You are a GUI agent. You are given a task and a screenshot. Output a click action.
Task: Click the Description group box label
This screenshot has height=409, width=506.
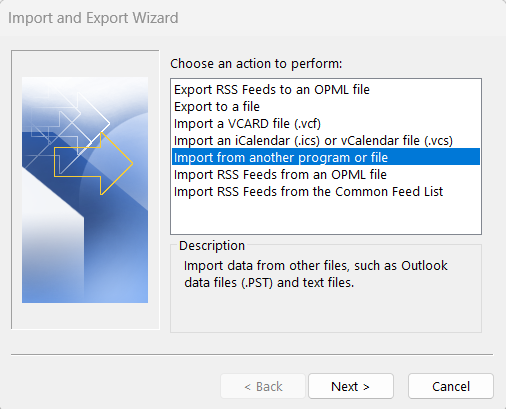pos(212,246)
